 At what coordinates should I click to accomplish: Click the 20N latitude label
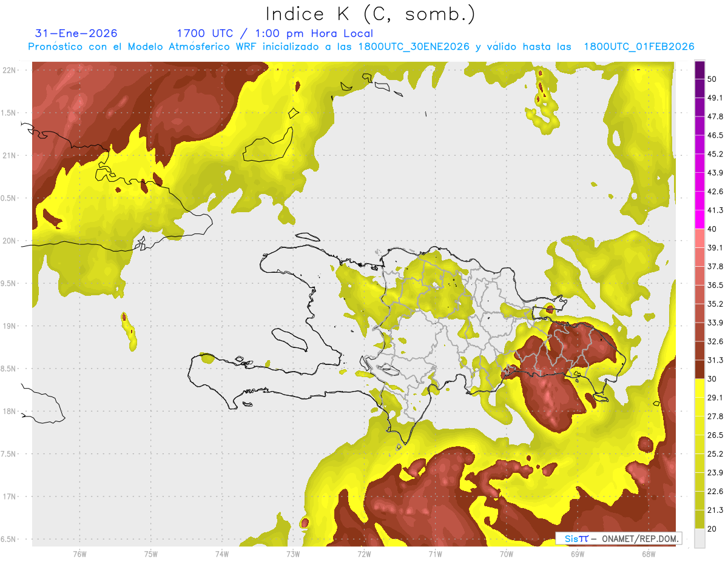(x=10, y=241)
